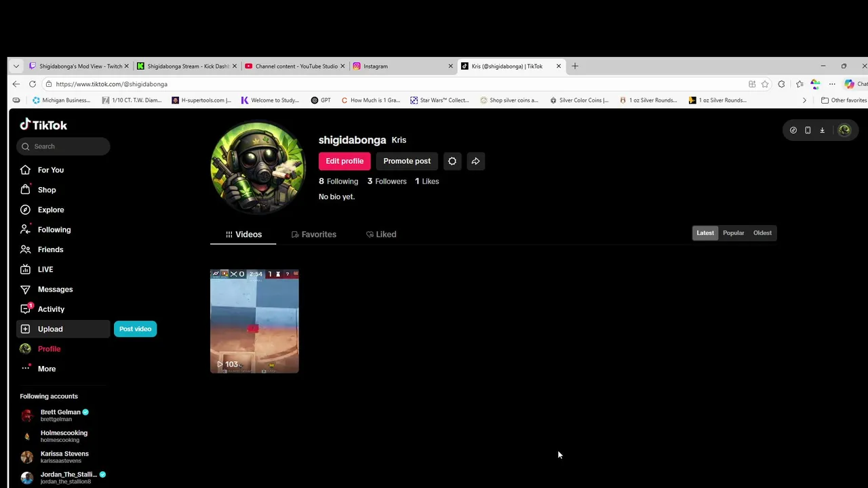Open the Michigan Business bookmark
The width and height of the screenshot is (868, 488).
(x=62, y=100)
